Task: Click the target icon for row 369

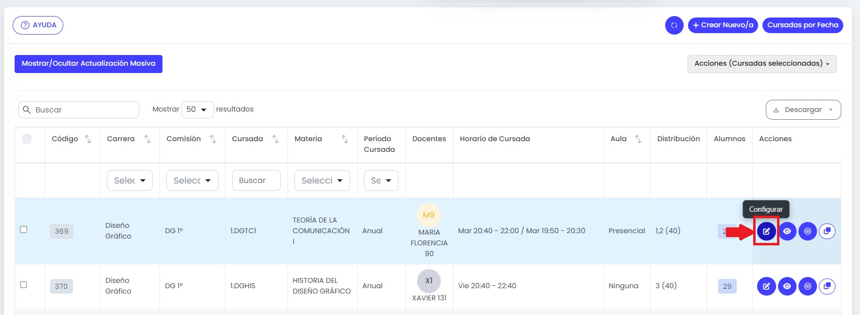Action: pos(807,231)
